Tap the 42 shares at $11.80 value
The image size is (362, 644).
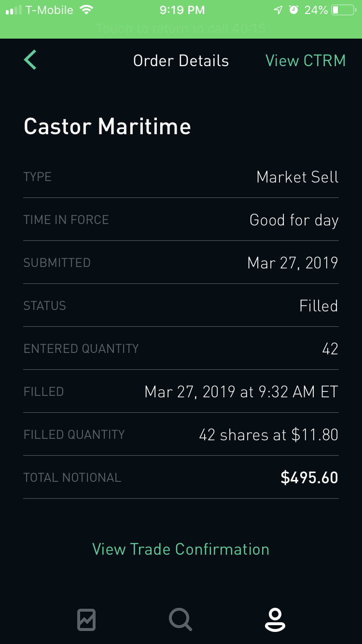click(268, 434)
